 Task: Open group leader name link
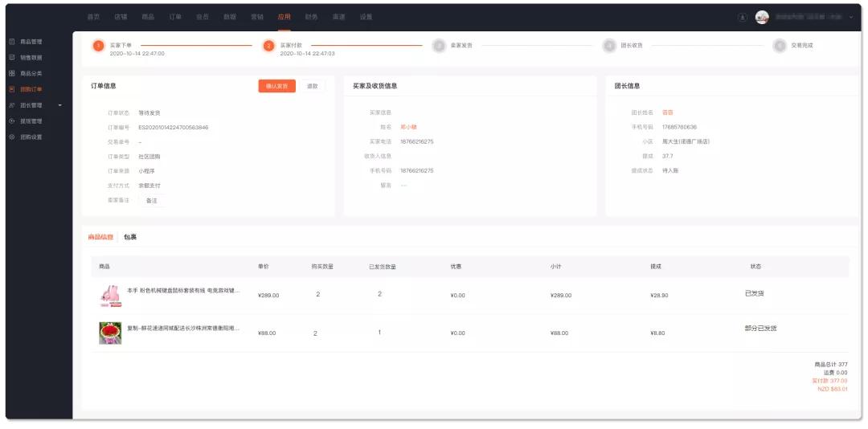click(668, 112)
